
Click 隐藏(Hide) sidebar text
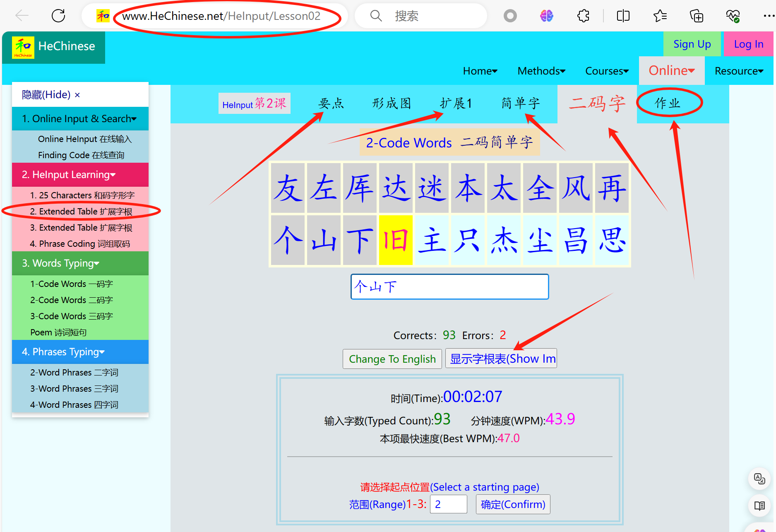tap(46, 95)
